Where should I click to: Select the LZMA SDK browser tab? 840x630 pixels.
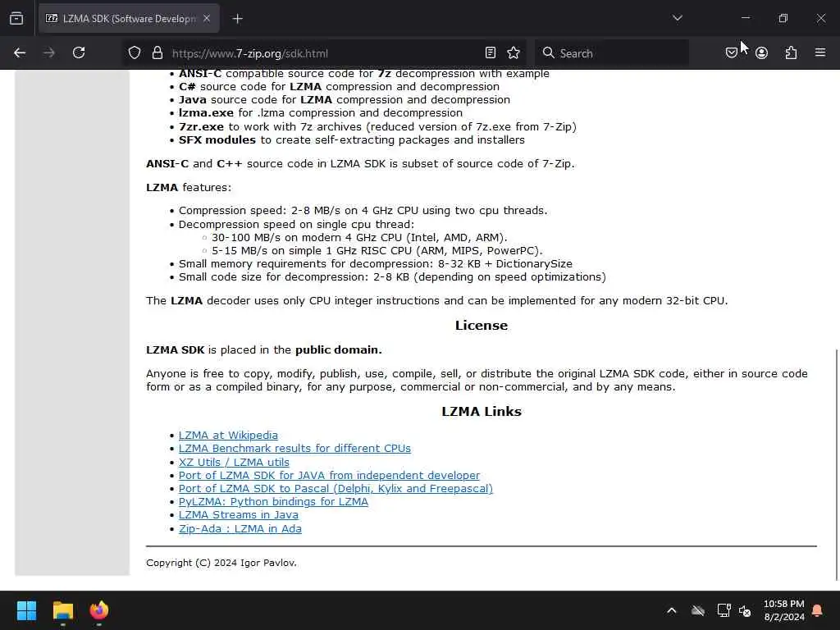(x=129, y=19)
